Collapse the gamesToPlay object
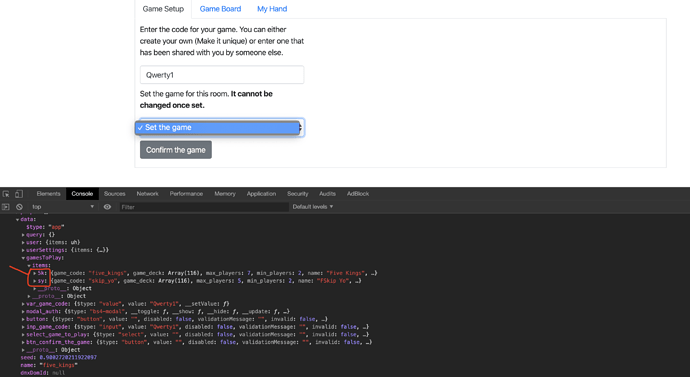 pyautogui.click(x=23, y=258)
